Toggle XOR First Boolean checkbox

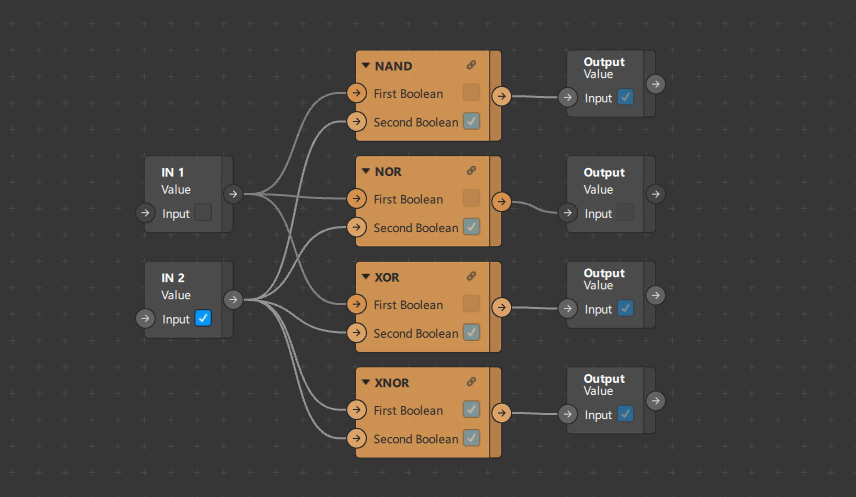click(x=471, y=303)
